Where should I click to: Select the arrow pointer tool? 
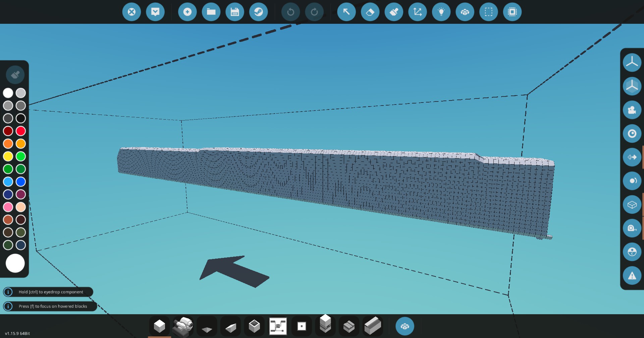click(346, 12)
